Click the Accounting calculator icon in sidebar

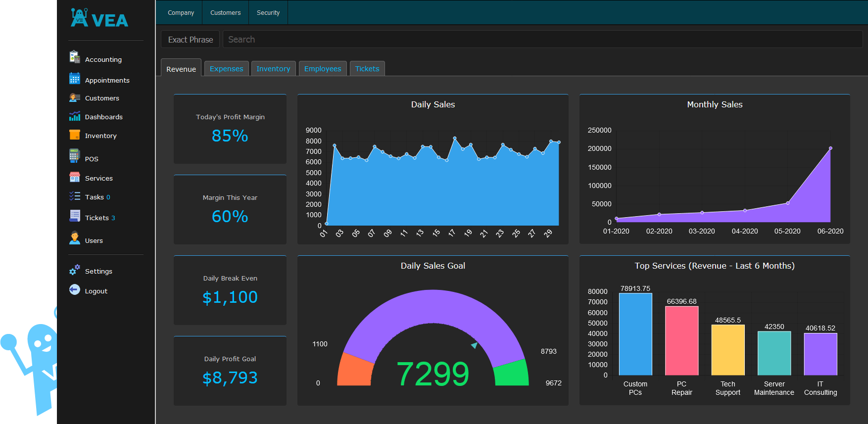(x=75, y=57)
